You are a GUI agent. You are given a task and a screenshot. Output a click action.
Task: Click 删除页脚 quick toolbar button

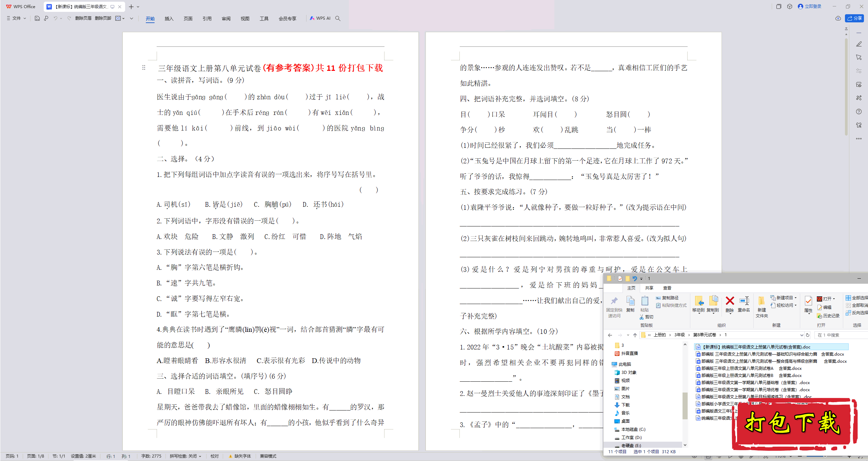[103, 18]
